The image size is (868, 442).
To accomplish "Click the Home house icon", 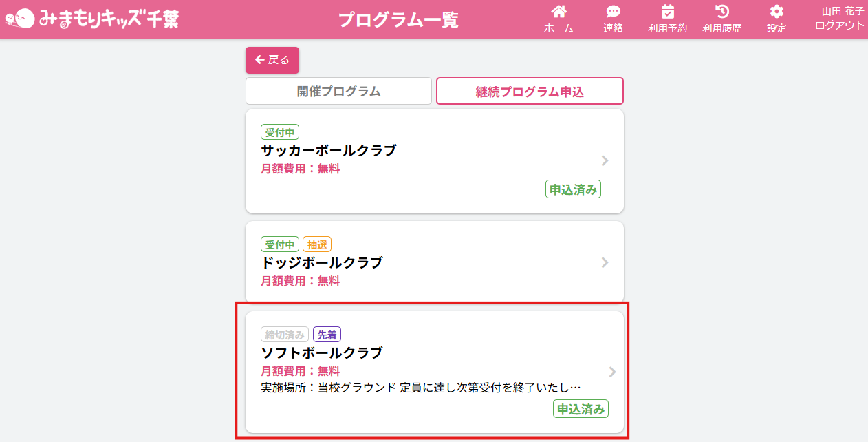I will click(x=558, y=12).
